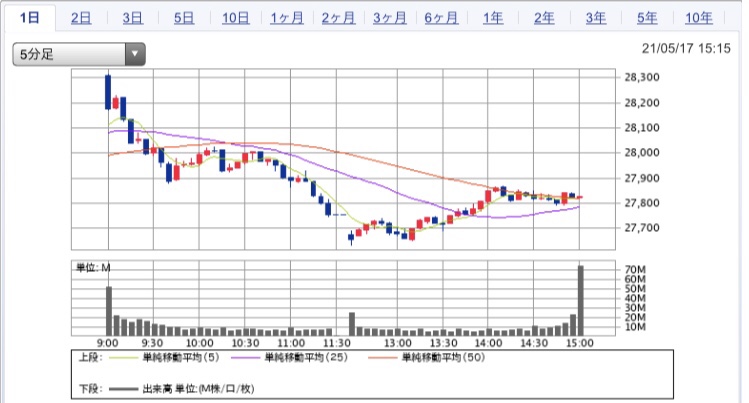Click the 9:00 time axis label
The width and height of the screenshot is (749, 403).
[108, 343]
